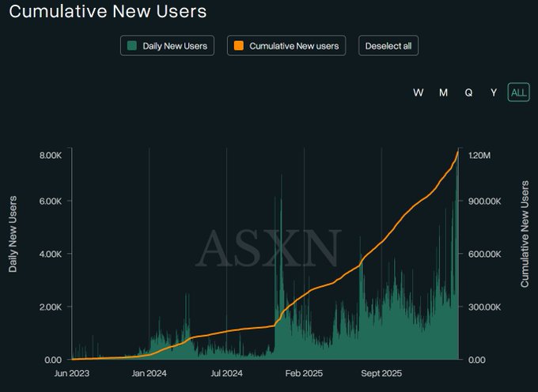Click the ASXN watermark in the chart
The width and height of the screenshot is (538, 392).
(269, 248)
